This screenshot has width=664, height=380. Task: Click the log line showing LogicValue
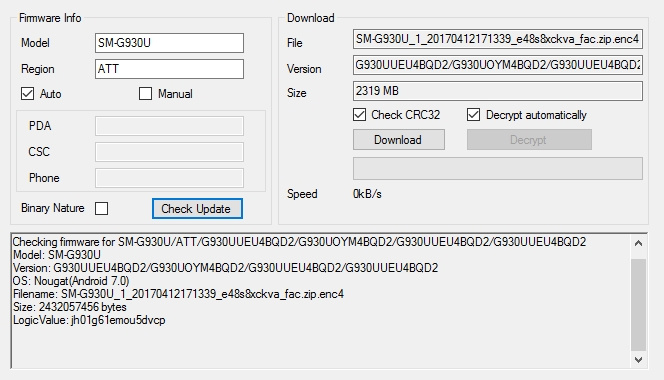tap(89, 320)
